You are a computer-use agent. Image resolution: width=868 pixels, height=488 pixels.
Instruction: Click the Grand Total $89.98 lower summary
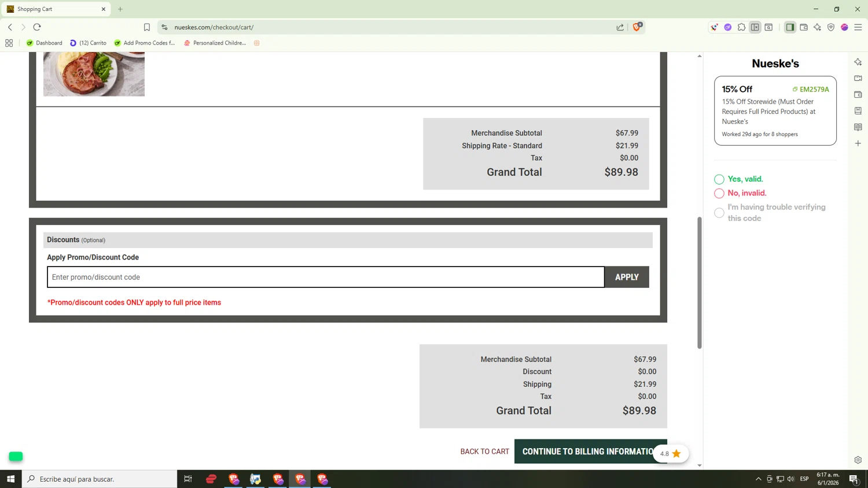(x=576, y=411)
